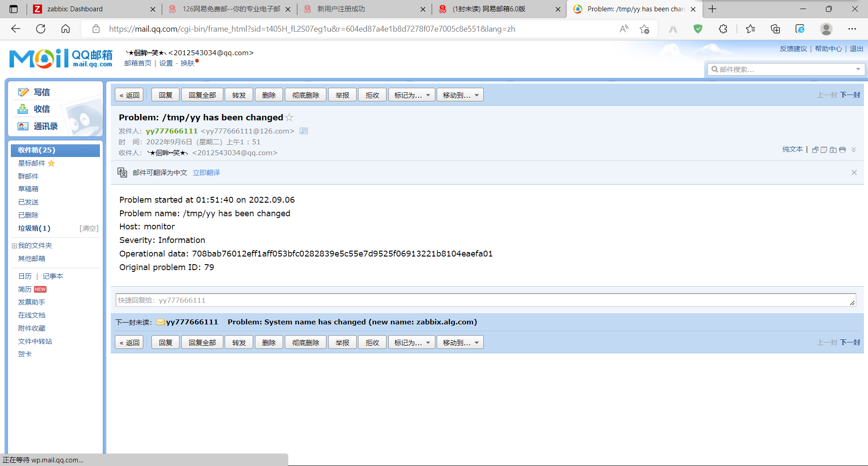868x466 pixels.
Task: Click top 回复 reply button
Action: (165, 95)
